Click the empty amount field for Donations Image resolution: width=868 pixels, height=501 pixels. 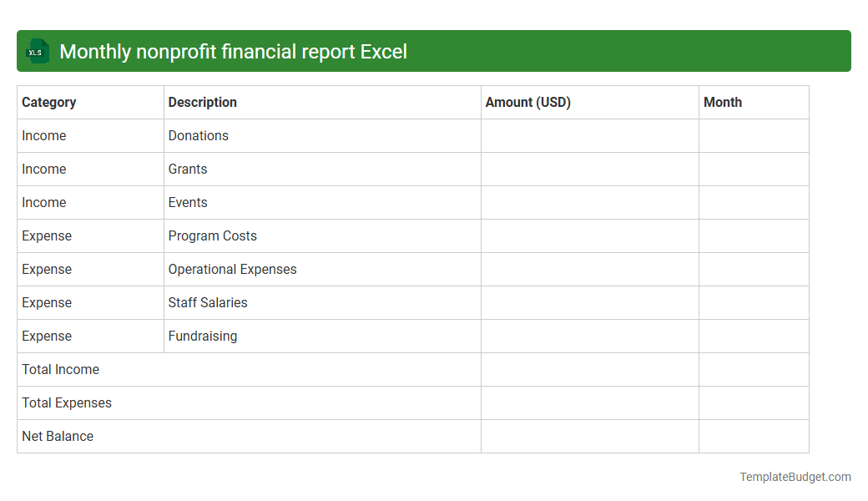[x=589, y=135]
